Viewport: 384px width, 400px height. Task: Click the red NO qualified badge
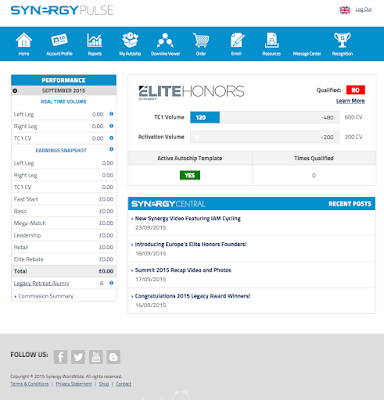coord(355,90)
